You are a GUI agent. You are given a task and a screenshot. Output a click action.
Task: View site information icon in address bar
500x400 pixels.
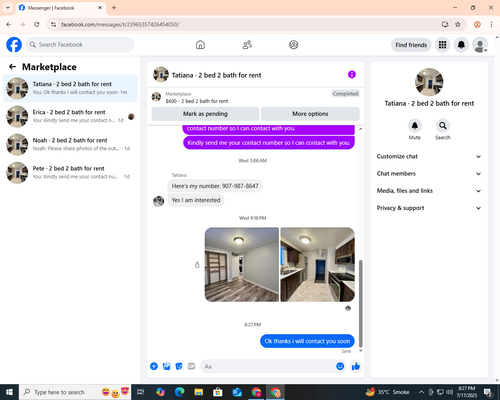point(53,24)
